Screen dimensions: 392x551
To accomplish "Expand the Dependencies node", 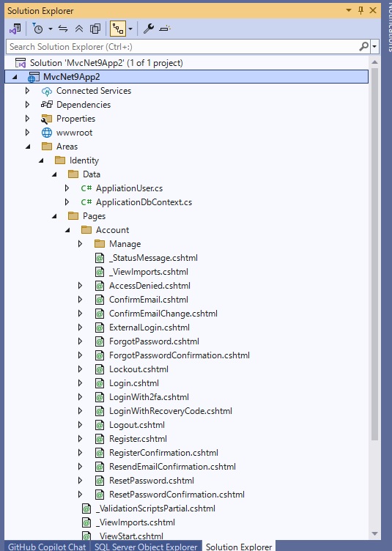I will [27, 104].
